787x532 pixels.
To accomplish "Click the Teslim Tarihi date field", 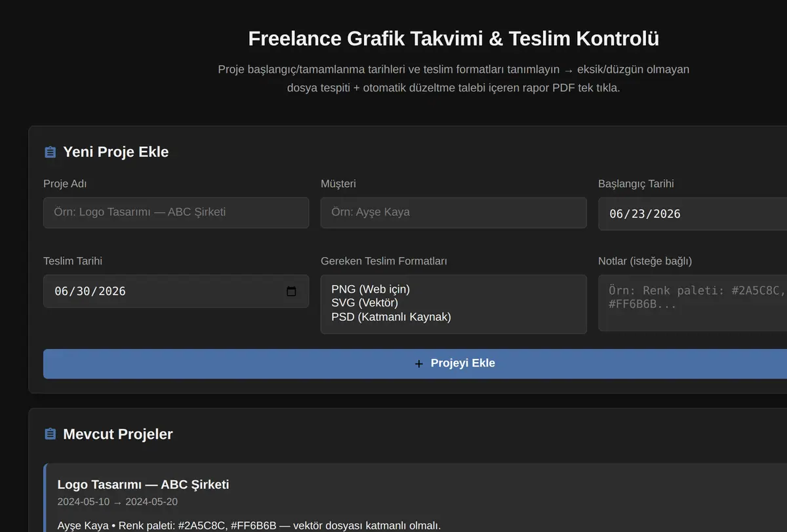I will coord(176,291).
